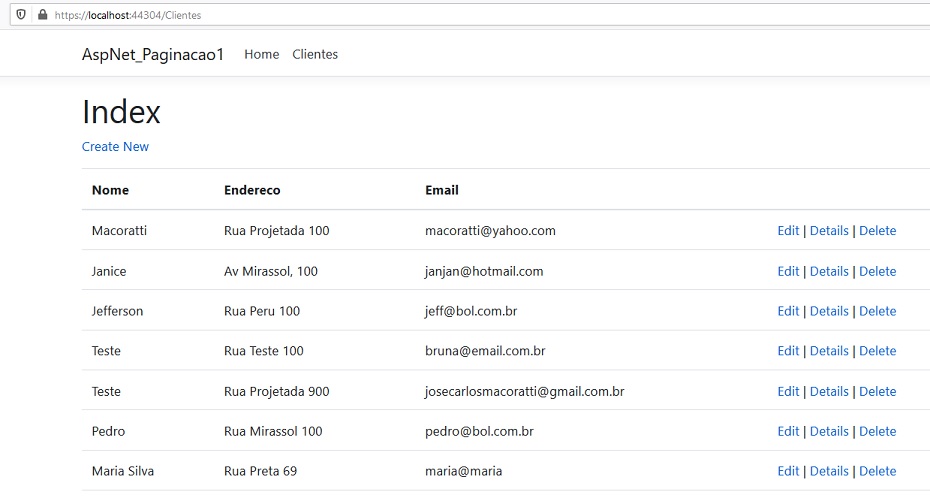Edit the Pedro client row
930x498 pixels.
tap(788, 431)
